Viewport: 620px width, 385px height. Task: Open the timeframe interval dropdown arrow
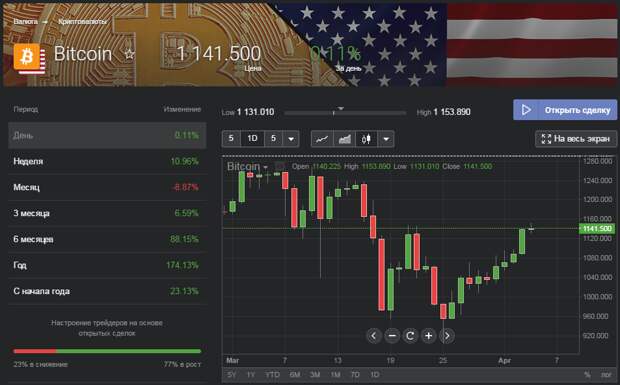pos(291,139)
